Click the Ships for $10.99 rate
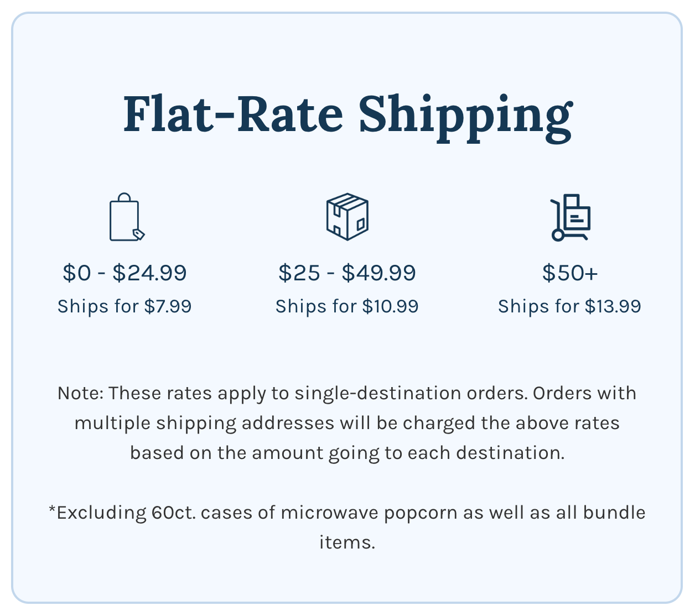The height and width of the screenshot is (616, 695). coord(347,306)
